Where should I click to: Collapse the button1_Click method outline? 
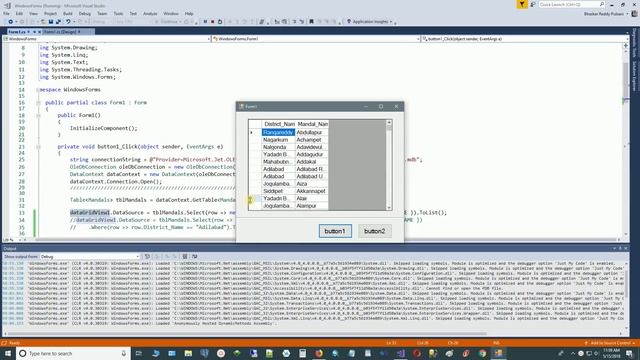click(x=38, y=147)
